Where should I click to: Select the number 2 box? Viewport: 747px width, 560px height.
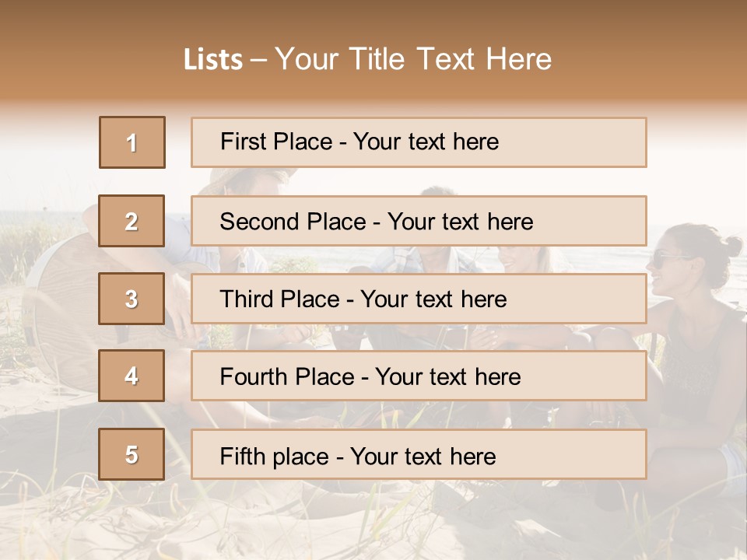(x=132, y=221)
